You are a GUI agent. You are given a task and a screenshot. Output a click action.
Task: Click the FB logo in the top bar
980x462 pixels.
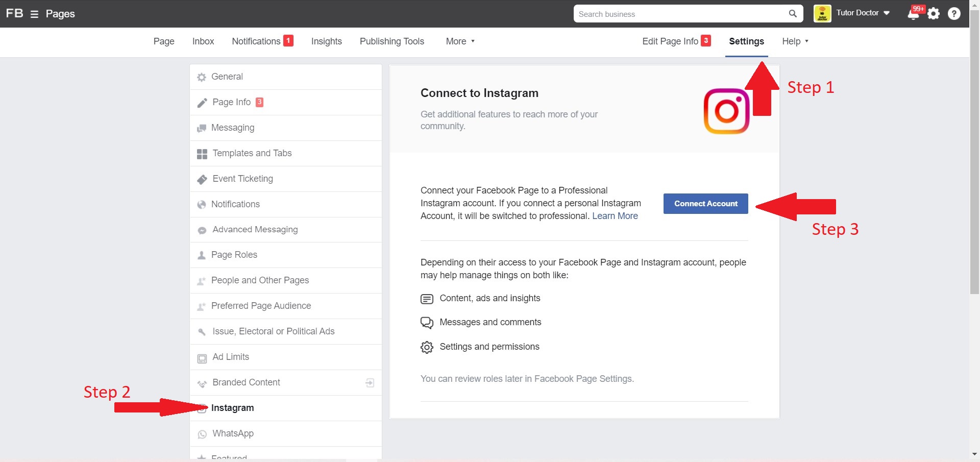[x=15, y=13]
